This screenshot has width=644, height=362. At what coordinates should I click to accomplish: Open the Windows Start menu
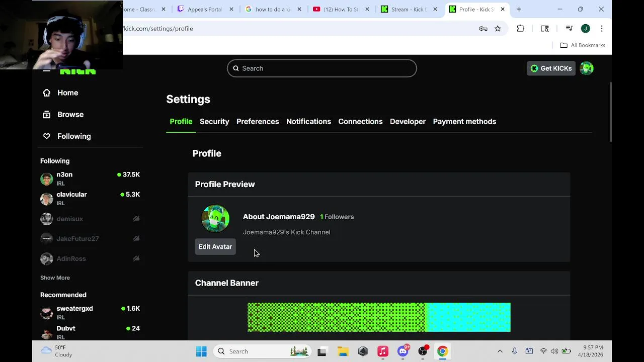[201, 351]
